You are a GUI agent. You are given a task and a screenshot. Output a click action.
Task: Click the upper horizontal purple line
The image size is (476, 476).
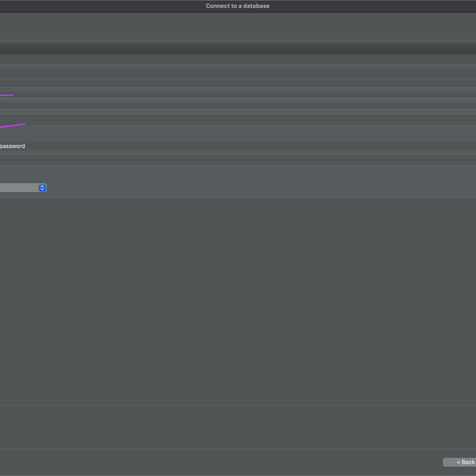click(x=6, y=95)
